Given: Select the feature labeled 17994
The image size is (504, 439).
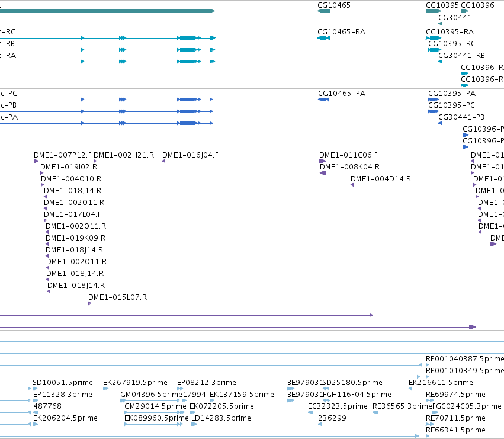Looking at the screenshot, I should pos(194,395).
